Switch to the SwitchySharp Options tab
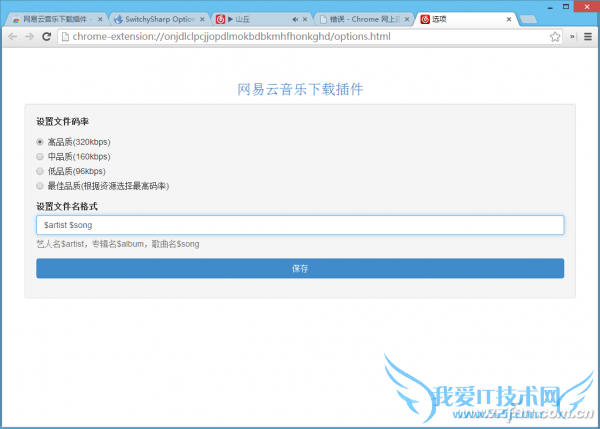 point(158,19)
